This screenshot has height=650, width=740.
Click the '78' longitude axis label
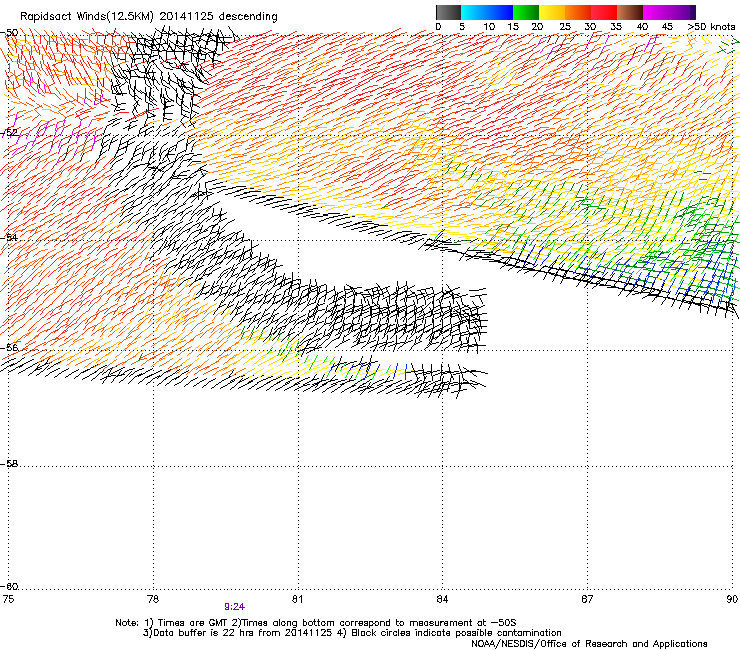153,599
